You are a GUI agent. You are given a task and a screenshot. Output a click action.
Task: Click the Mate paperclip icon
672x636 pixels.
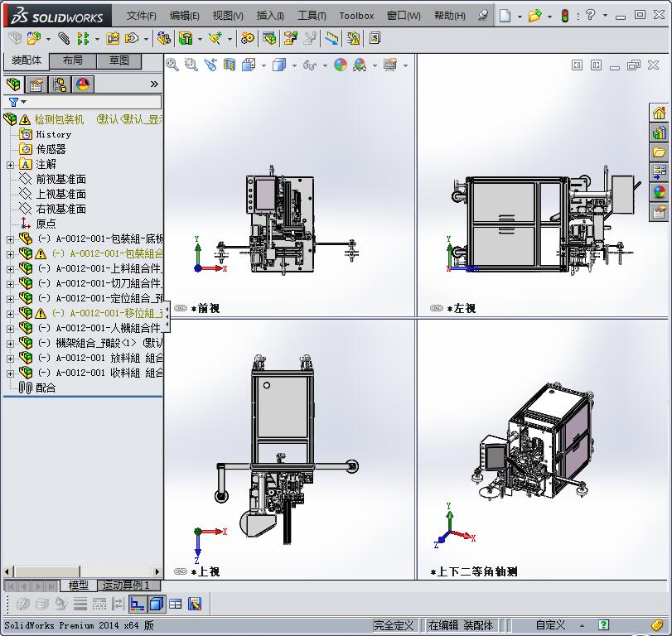point(64,39)
